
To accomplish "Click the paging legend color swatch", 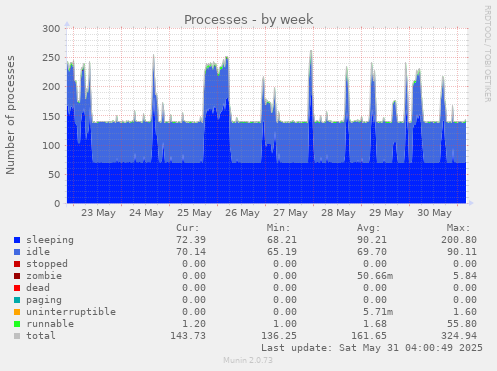I will coord(17,300).
